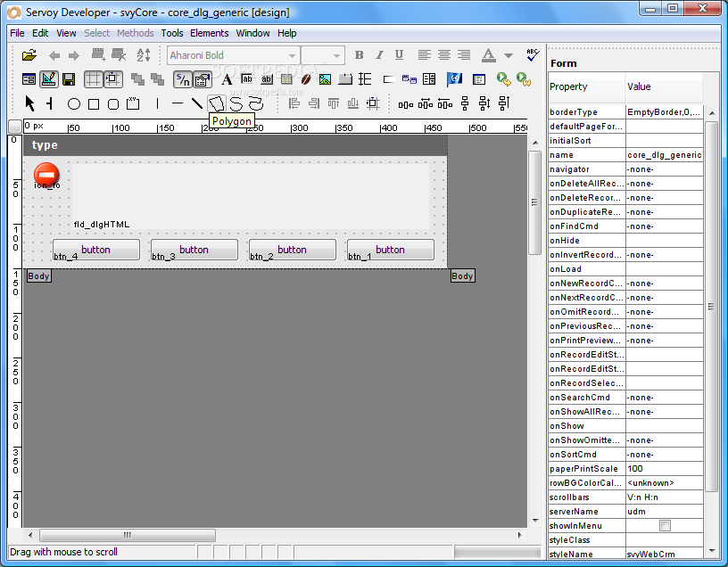Click the properties panel vertical scrollbar

[x=711, y=307]
